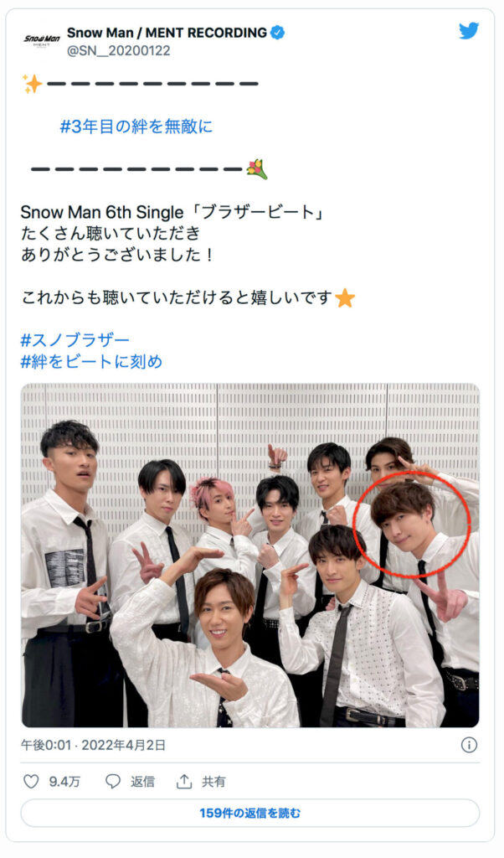Viewport: 504px width, 858px height.
Task: Click the Twitter bird logo
Action: tap(469, 31)
